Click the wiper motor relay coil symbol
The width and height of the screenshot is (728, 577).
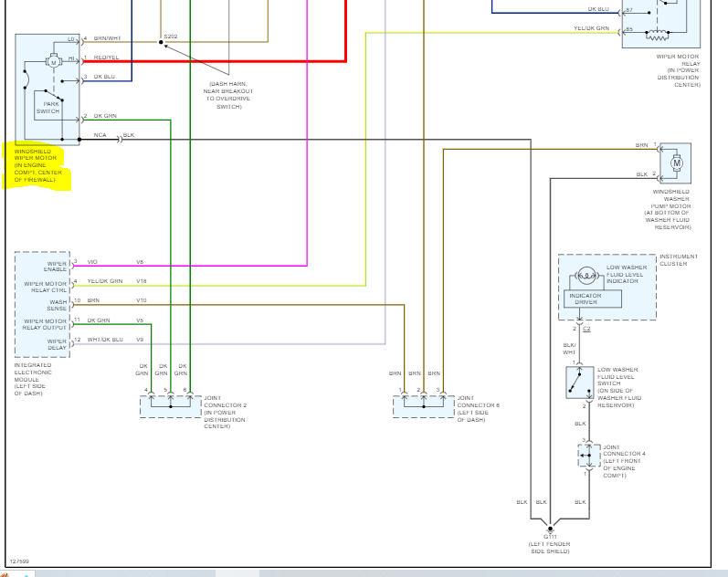click(657, 36)
